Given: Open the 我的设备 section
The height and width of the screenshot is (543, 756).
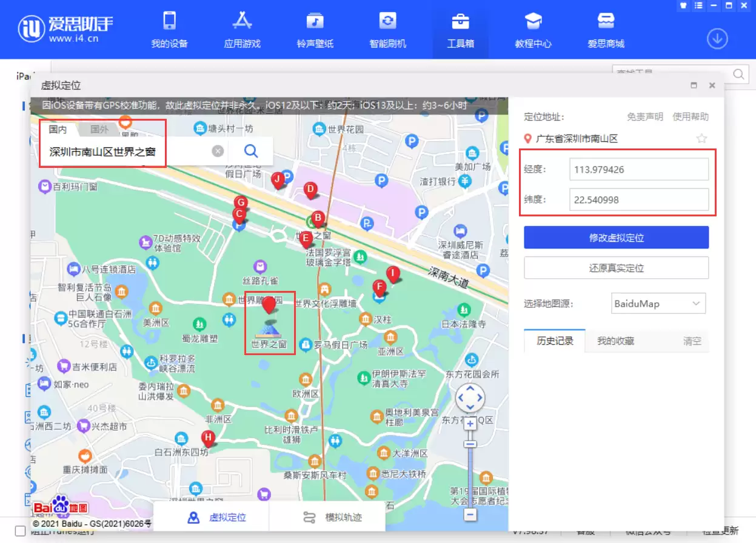Looking at the screenshot, I should [x=169, y=29].
